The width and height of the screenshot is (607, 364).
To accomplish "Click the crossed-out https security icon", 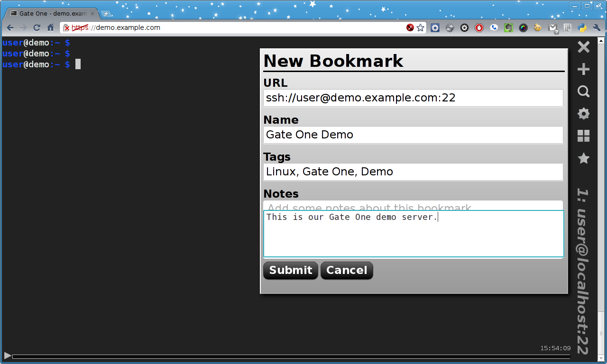I will [x=66, y=28].
